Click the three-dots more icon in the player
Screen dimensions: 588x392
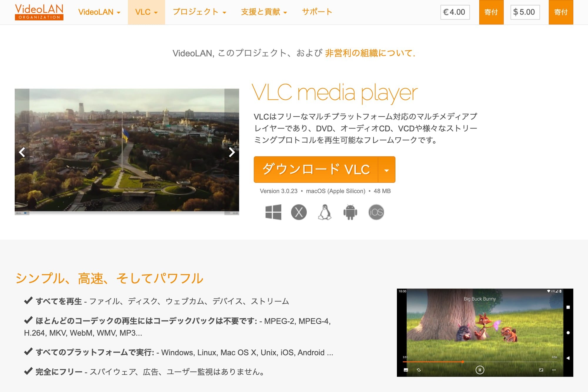tap(554, 370)
